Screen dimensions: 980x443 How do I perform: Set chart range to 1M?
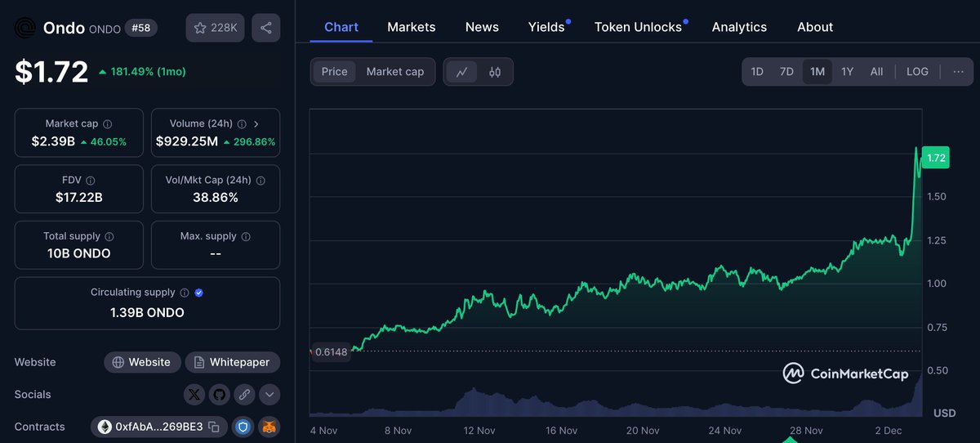[x=817, y=72]
